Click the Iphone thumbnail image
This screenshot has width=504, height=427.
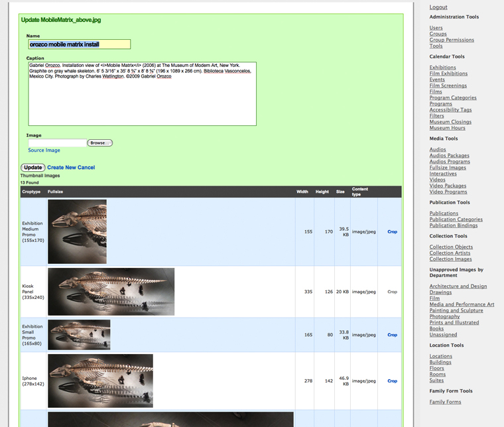pyautogui.click(x=100, y=381)
